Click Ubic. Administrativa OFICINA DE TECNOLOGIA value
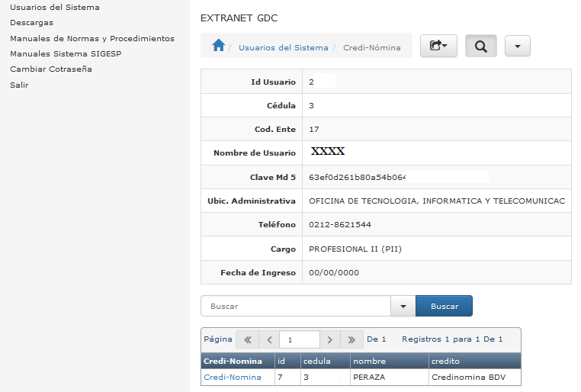The width and height of the screenshot is (581, 392). click(437, 201)
